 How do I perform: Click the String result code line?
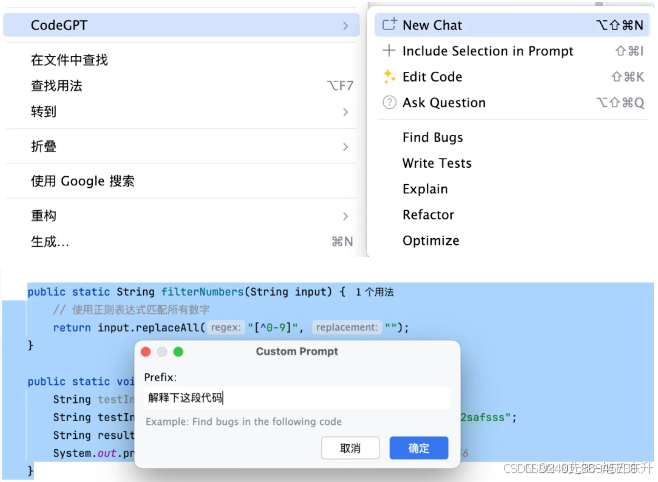93,435
